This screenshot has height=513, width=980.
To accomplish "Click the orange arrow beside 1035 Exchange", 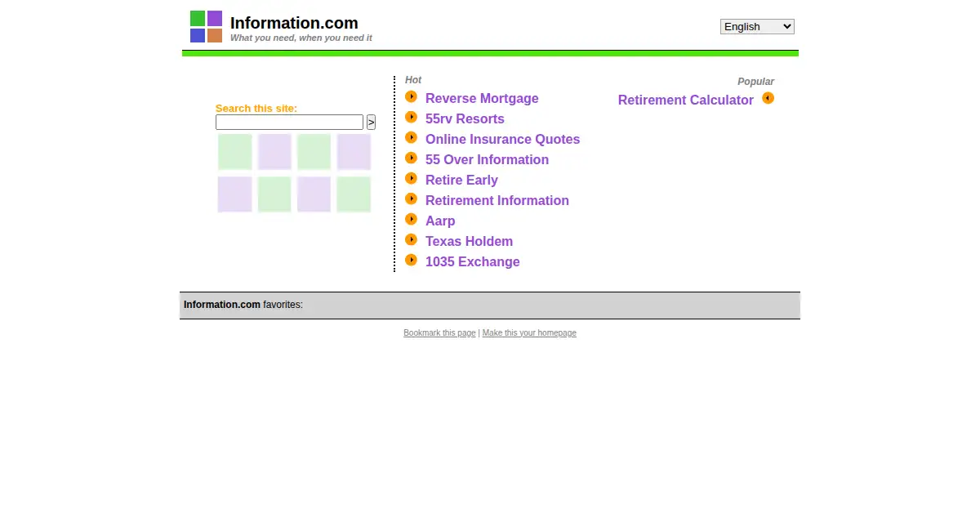I will (411, 260).
